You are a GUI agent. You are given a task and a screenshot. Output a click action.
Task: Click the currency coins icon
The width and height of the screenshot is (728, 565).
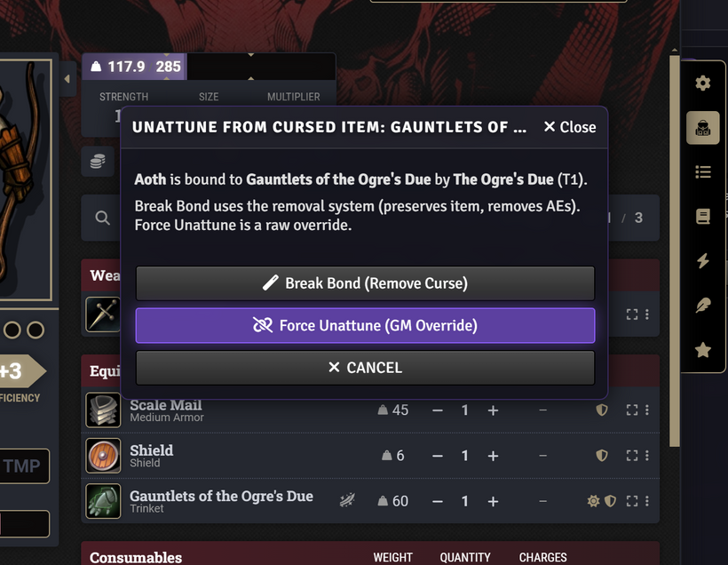(98, 161)
